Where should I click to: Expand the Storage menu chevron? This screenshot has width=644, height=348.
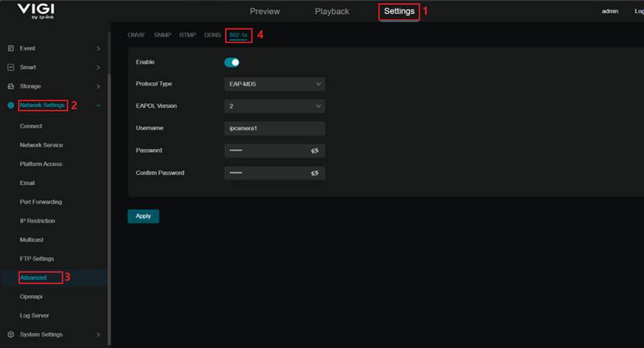98,86
